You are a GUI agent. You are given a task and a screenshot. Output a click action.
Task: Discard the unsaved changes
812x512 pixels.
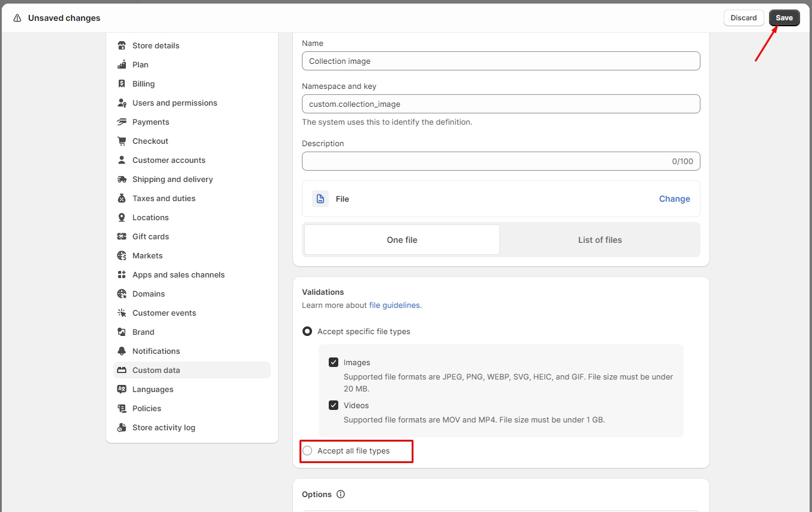click(743, 18)
